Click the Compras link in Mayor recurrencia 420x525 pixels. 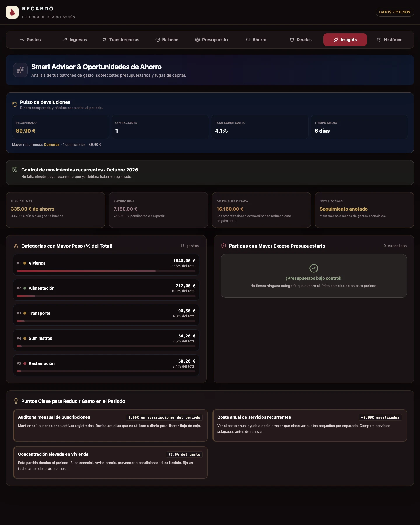(52, 145)
